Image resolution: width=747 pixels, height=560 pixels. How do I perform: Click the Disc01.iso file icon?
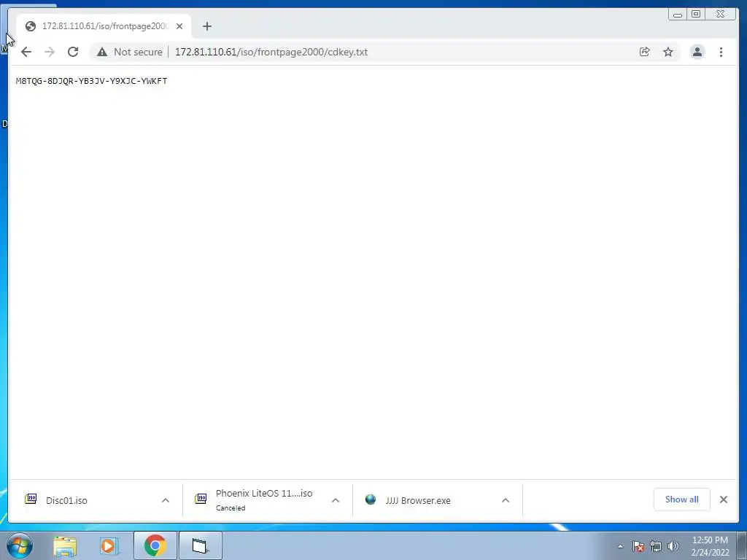coord(31,499)
